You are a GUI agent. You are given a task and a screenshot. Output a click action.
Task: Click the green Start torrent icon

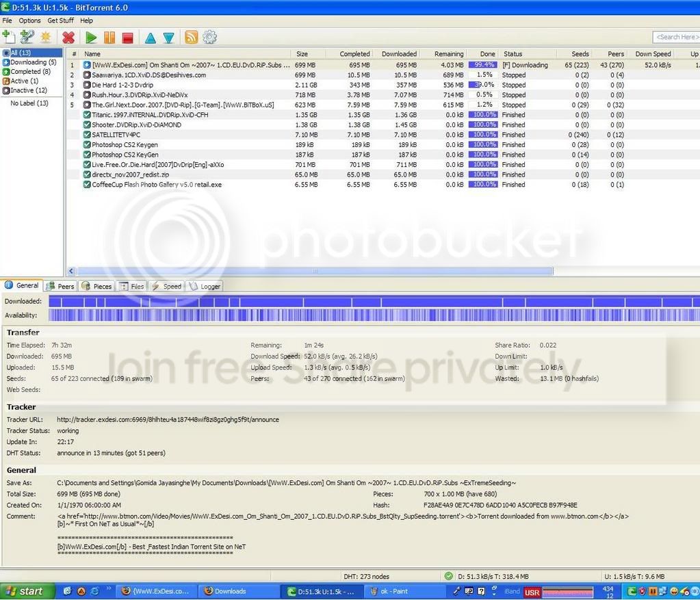pos(91,38)
